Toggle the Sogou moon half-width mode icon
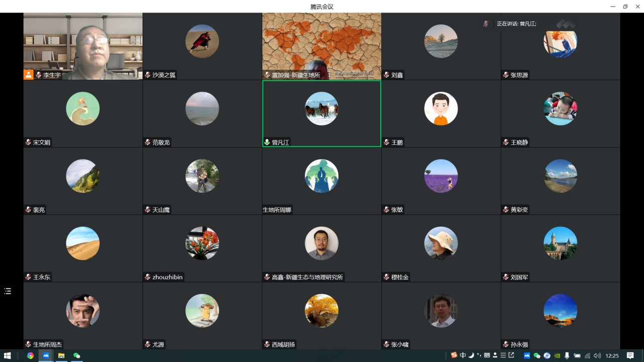Viewport: 644px width, 362px height. 471,356
